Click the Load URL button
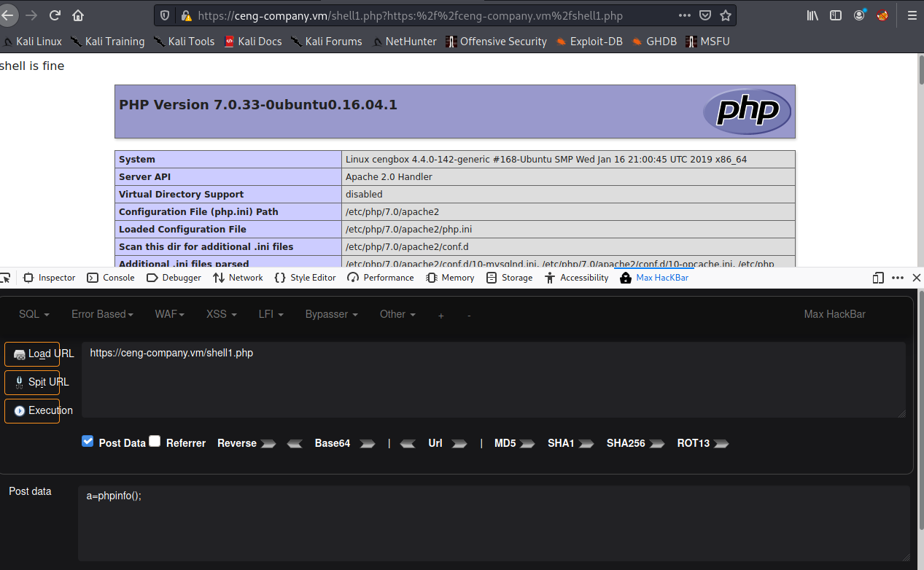The height and width of the screenshot is (570, 924). [32, 354]
